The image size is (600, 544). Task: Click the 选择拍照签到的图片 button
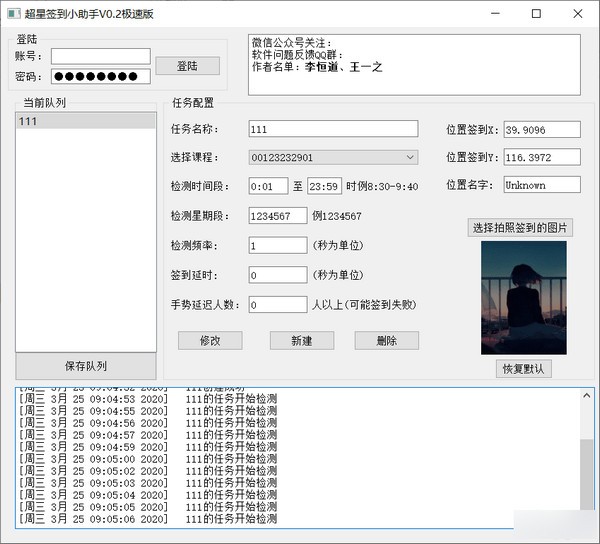pos(520,228)
